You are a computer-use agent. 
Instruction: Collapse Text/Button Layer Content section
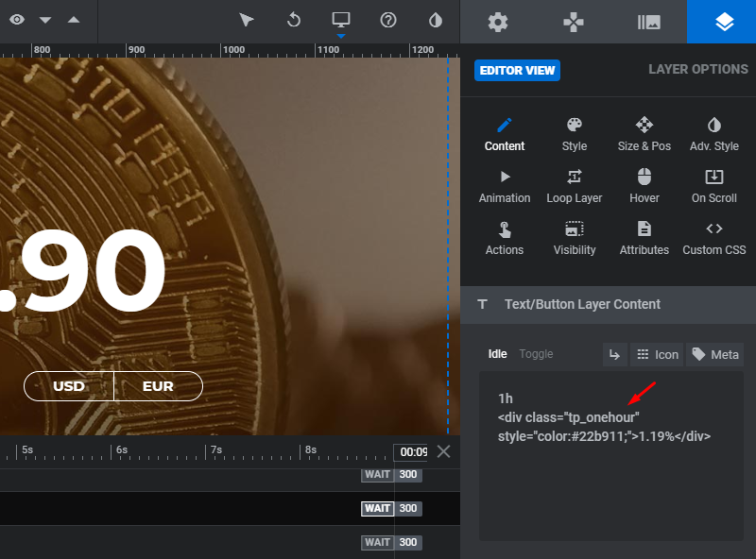pos(608,305)
